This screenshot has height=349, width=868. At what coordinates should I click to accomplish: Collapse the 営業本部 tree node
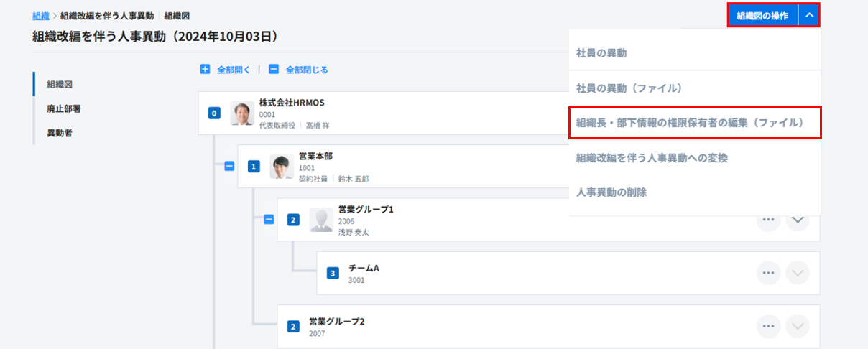pyautogui.click(x=229, y=166)
